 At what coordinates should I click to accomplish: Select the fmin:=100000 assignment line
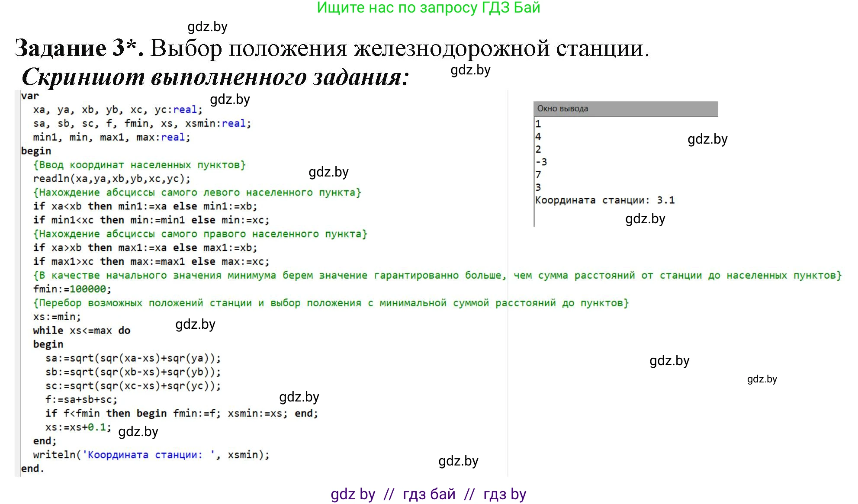tap(71, 289)
